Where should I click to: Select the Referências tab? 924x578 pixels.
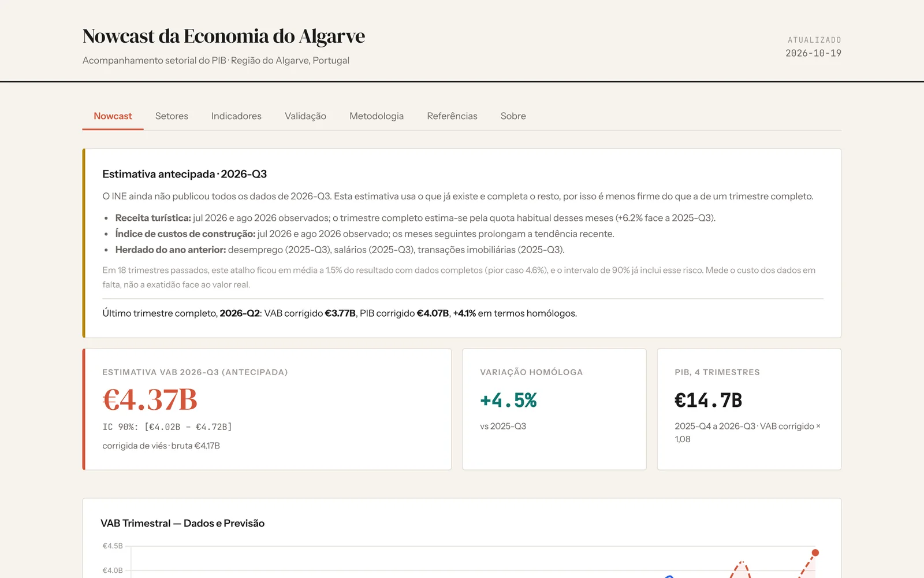click(x=452, y=116)
